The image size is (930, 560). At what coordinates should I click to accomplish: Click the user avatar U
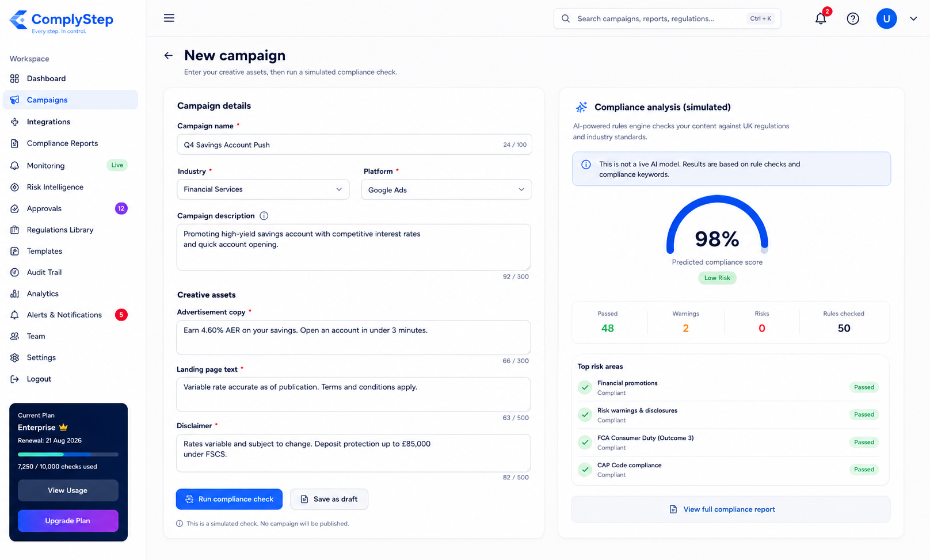click(x=886, y=18)
